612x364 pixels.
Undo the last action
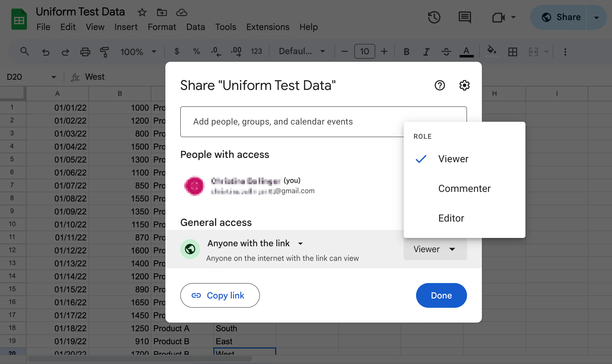pos(45,52)
